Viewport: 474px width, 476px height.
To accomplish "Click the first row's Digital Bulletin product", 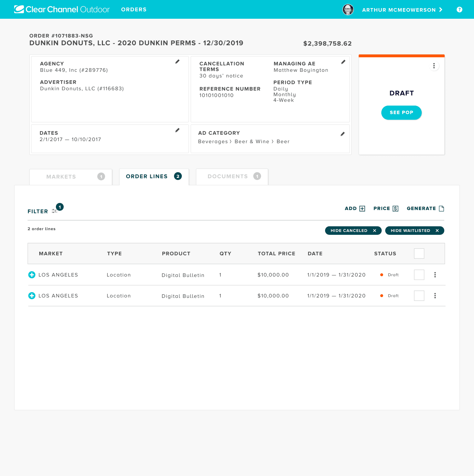I will 183,275.
